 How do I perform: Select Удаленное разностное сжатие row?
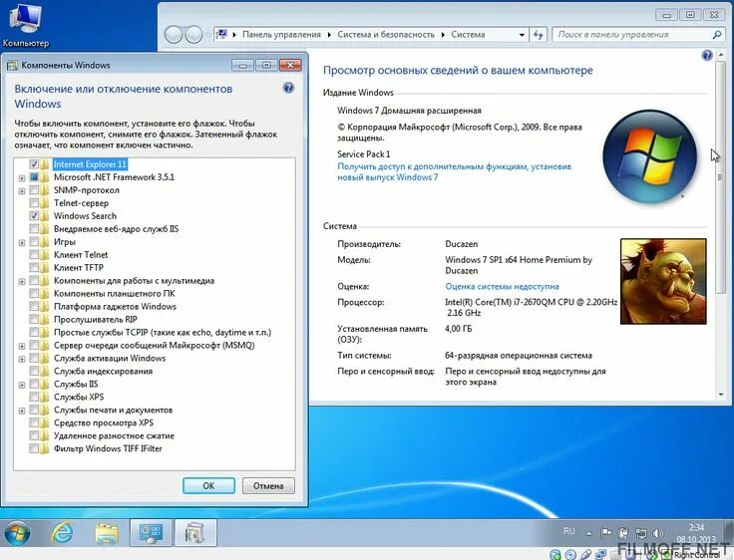(x=114, y=435)
